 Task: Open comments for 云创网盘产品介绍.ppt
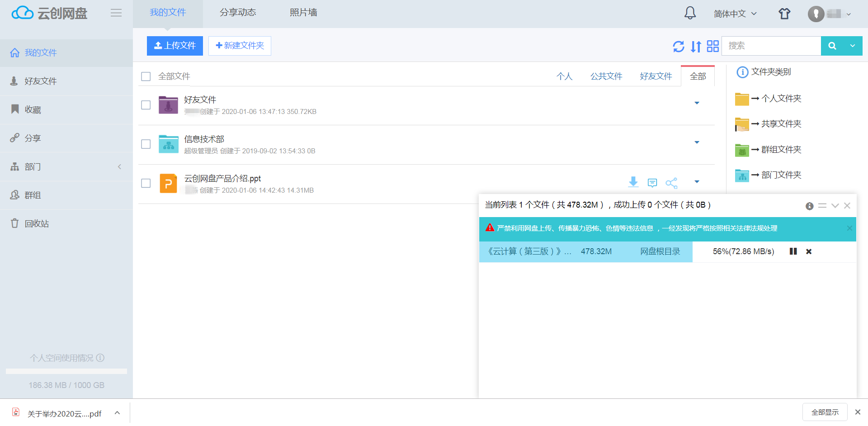pyautogui.click(x=652, y=183)
